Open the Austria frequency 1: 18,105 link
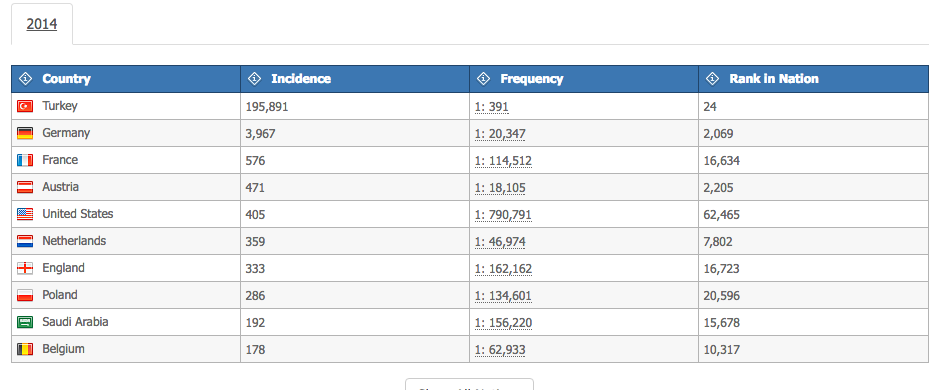 pos(500,188)
